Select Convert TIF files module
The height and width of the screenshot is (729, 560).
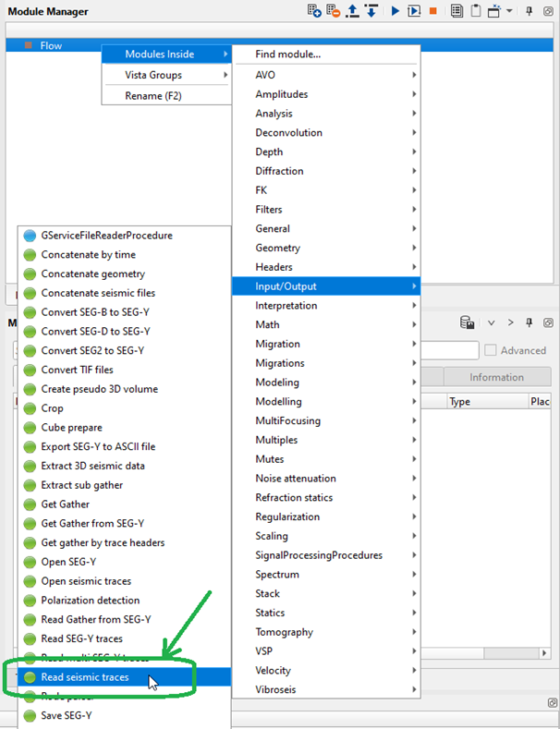pos(124,370)
